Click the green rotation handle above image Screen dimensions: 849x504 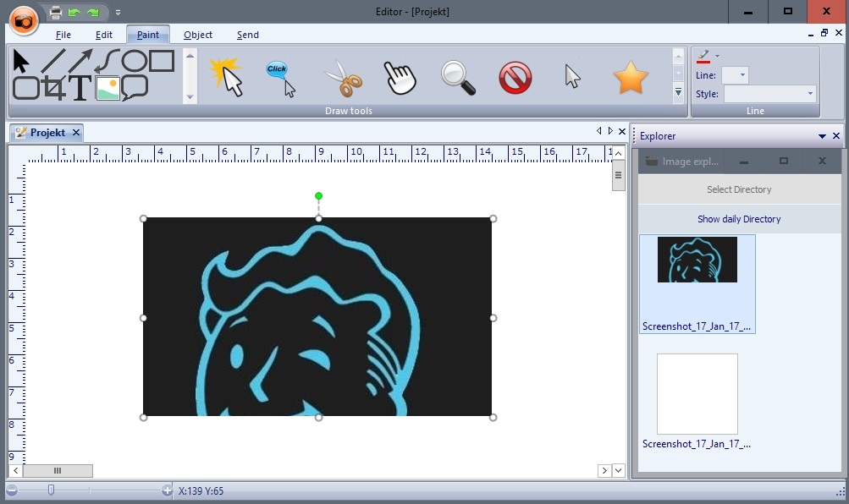coord(318,195)
